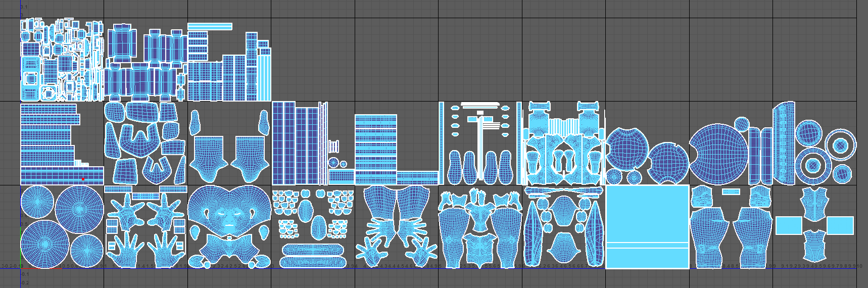Click the wide cyan bar atop third tile

(210, 26)
